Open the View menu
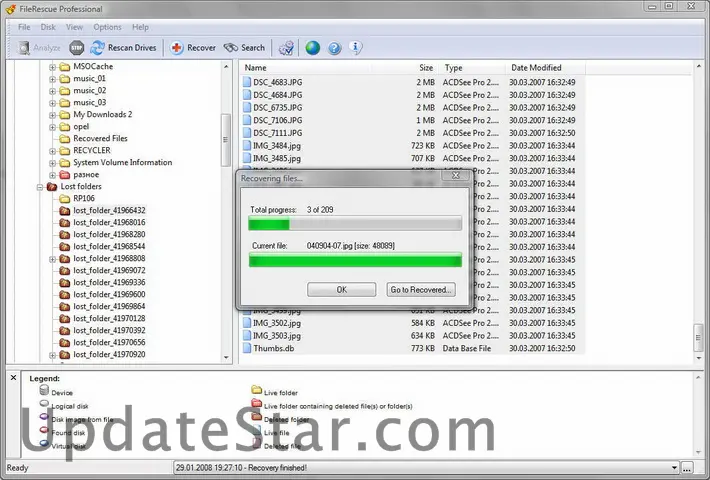Viewport: 710px width, 480px height. click(74, 27)
